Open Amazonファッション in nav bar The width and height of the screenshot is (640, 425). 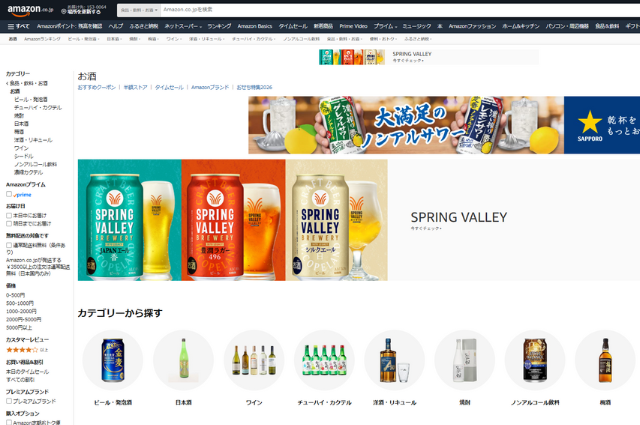pos(472,26)
